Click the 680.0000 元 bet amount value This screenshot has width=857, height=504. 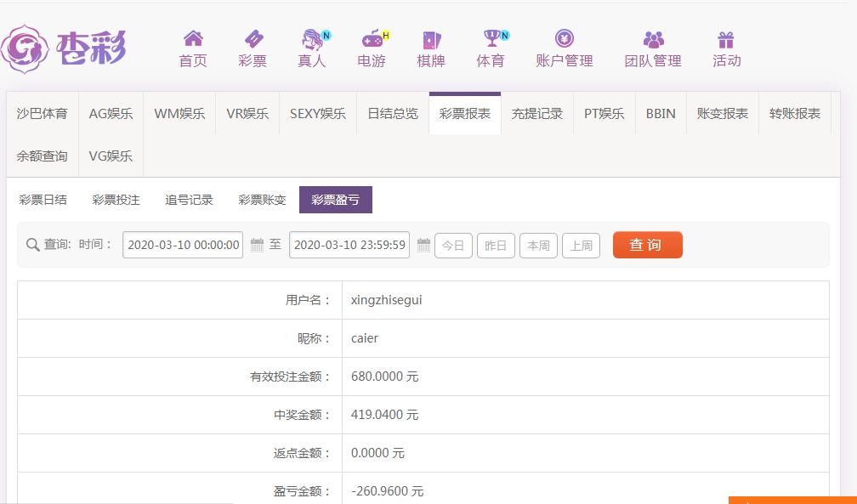pos(385,377)
